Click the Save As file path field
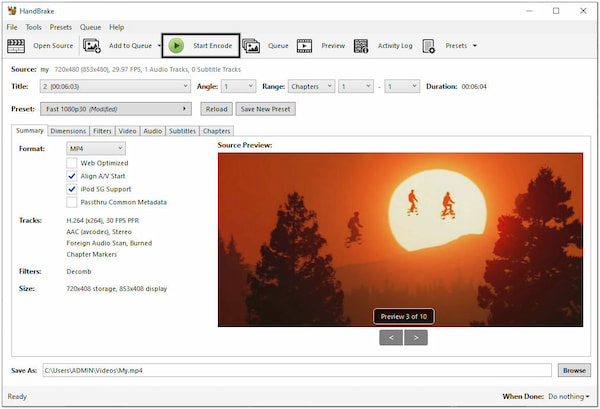Screen dimensions: 600x409 coord(297,370)
